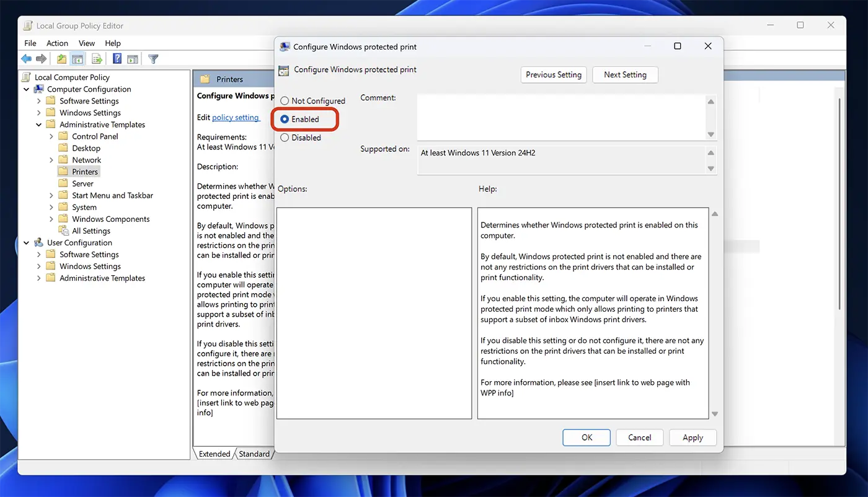Screen dimensions: 868x497
Task: Collapse Administrative Templates under Computer Configuration
Action: [x=39, y=125]
